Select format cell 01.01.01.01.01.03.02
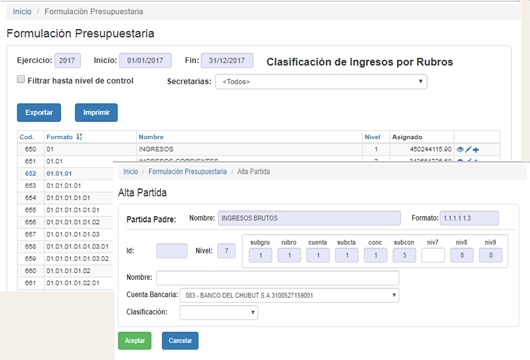Screen dimensions: 530x360 [x=78, y=259]
